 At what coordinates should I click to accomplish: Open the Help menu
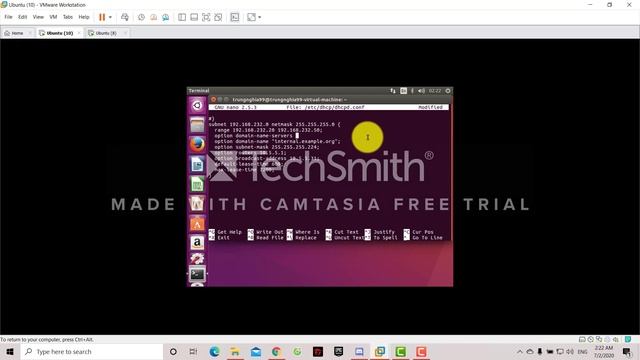click(x=84, y=17)
